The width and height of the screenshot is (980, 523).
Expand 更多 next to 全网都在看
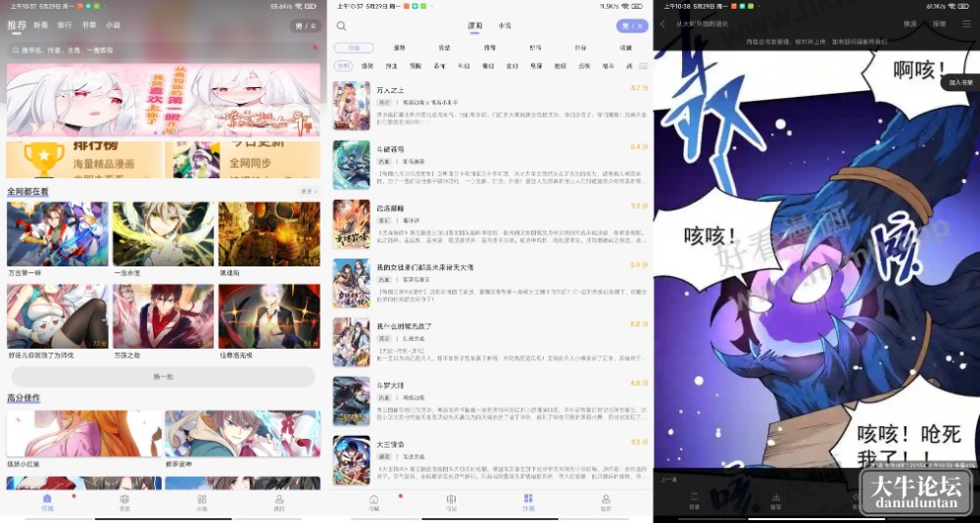point(309,191)
